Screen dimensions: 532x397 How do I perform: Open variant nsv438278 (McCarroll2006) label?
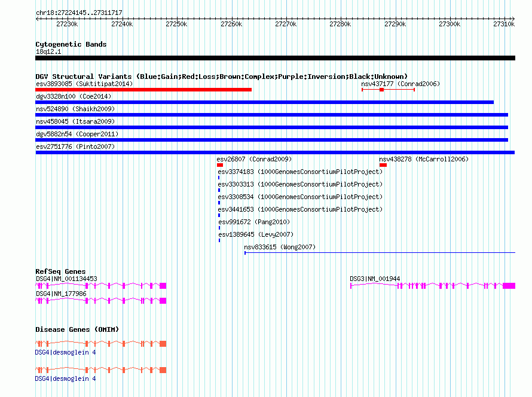tap(424, 159)
